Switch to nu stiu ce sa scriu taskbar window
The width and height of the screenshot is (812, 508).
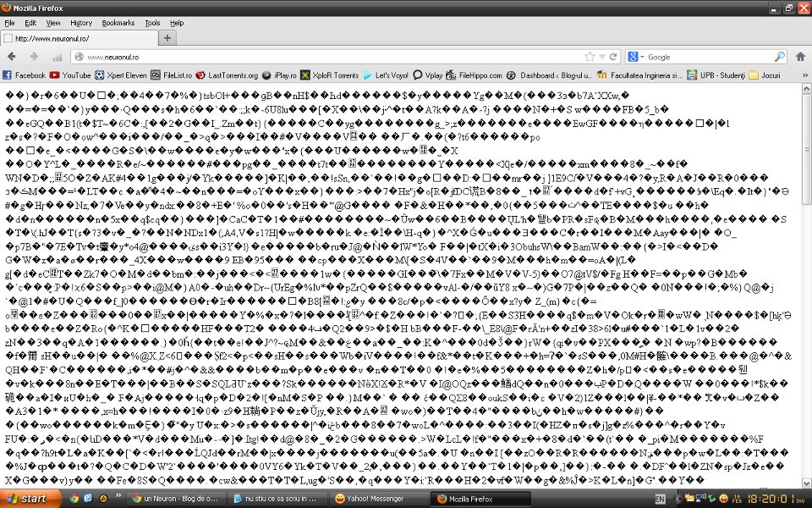[x=278, y=499]
